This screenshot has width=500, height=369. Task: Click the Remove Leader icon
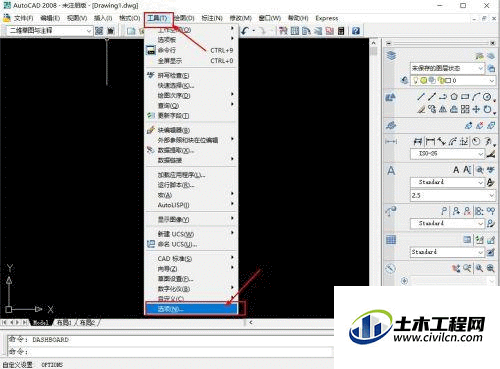pyautogui.click(x=467, y=211)
